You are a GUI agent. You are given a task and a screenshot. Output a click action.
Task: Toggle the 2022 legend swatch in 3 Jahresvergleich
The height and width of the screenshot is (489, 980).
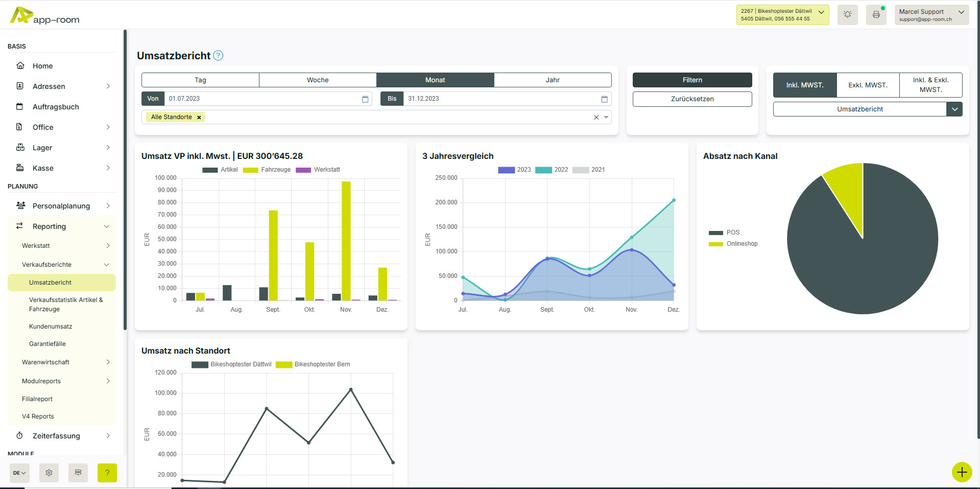(x=543, y=170)
